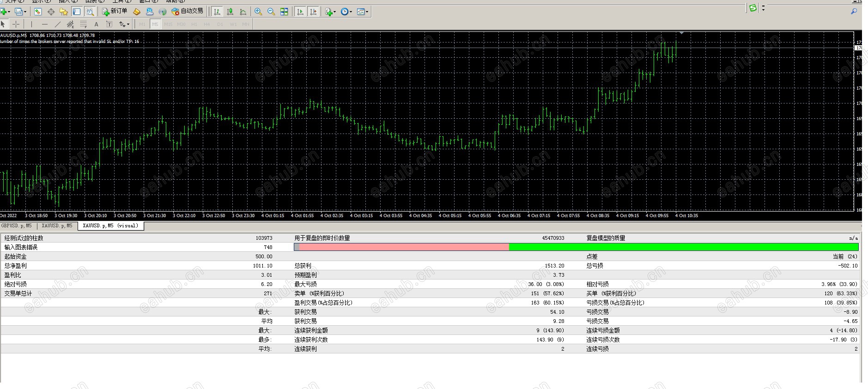Open the Fibonacci retracement tool

point(83,24)
